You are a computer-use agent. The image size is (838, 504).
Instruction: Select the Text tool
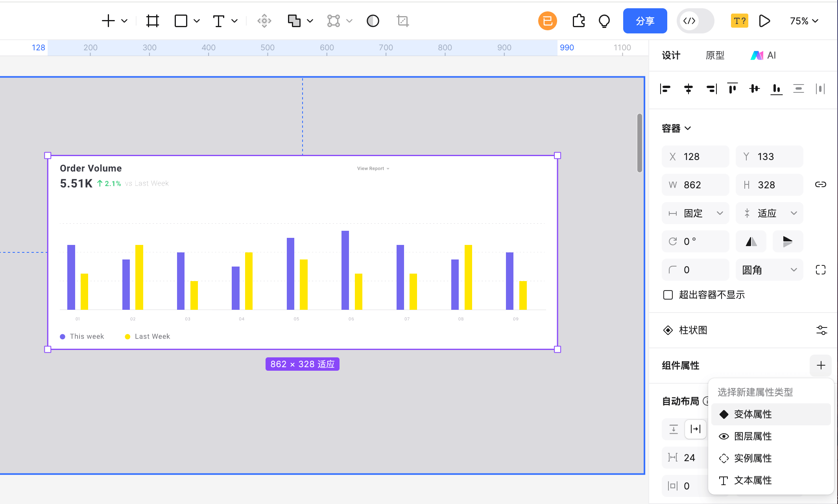pyautogui.click(x=219, y=21)
